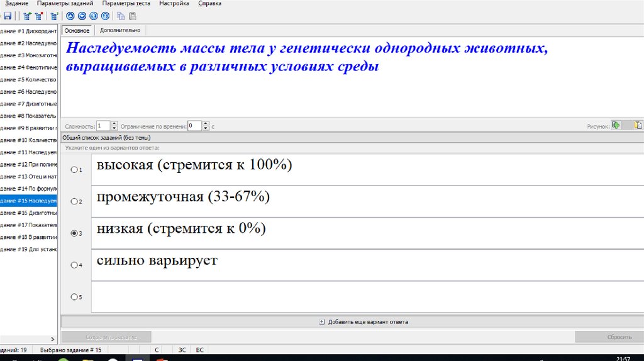Choose radio button 4 for 'сильно варьирует'

74,265
